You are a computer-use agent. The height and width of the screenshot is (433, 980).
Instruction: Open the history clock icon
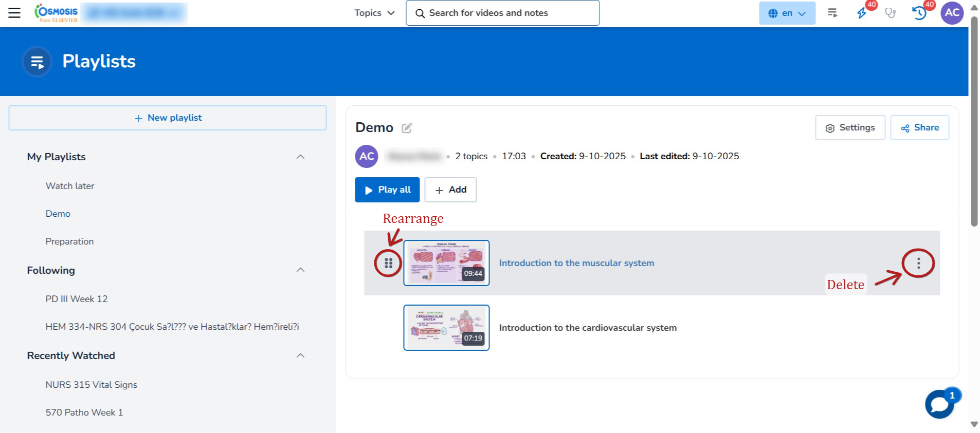919,13
